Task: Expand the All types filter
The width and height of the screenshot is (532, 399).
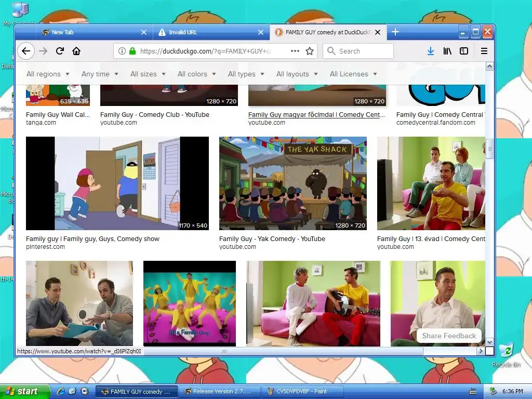Action: 246,74
